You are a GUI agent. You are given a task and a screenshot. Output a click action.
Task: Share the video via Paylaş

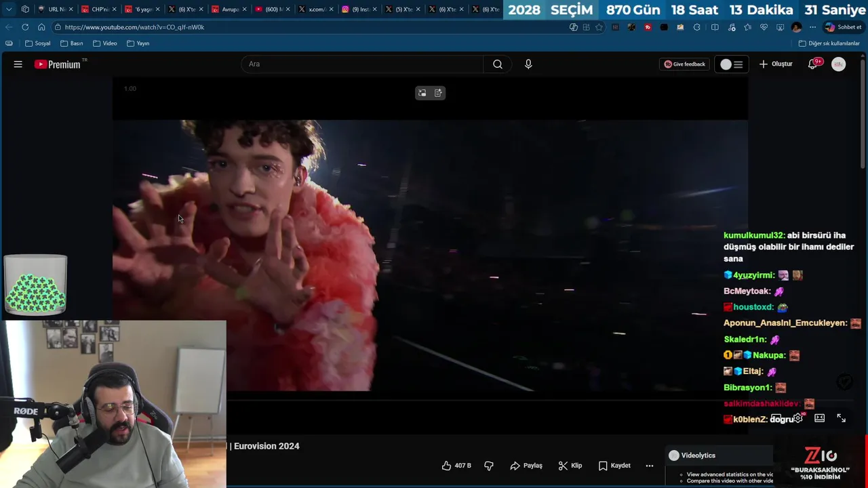526,466
